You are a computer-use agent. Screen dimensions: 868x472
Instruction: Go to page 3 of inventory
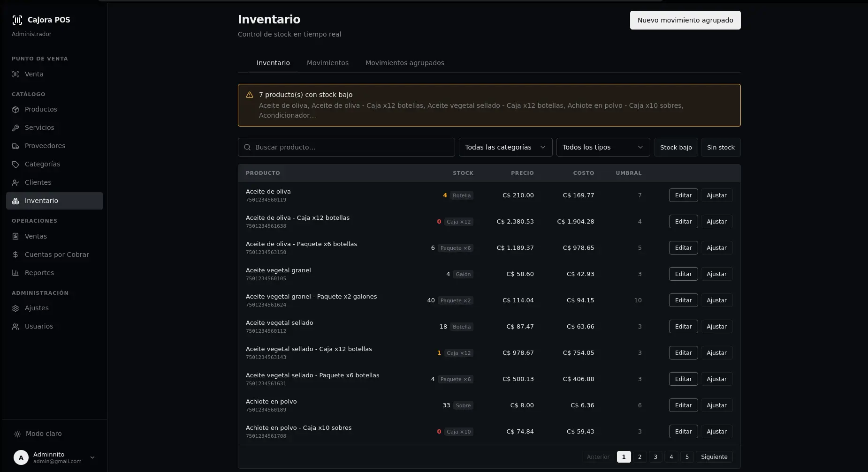tap(655, 457)
